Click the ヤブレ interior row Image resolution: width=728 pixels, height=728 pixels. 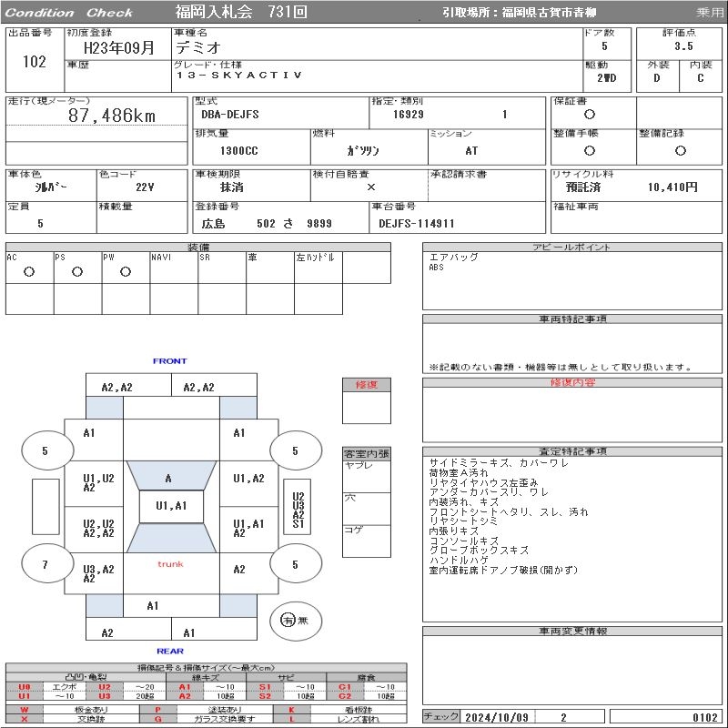click(x=367, y=476)
